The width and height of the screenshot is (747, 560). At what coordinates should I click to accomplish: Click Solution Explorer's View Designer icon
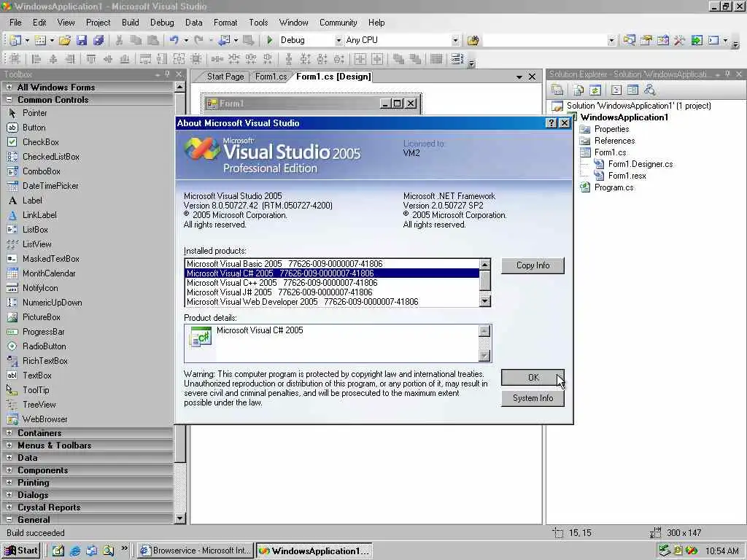tap(632, 90)
